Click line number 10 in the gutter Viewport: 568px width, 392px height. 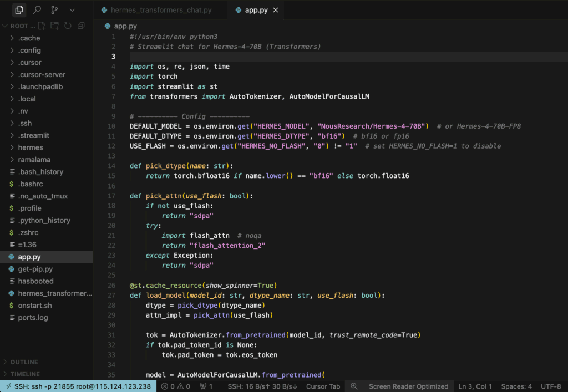pos(111,126)
